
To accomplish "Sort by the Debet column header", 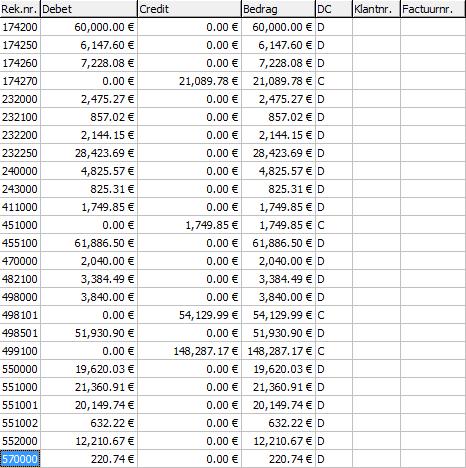I will point(89,9).
